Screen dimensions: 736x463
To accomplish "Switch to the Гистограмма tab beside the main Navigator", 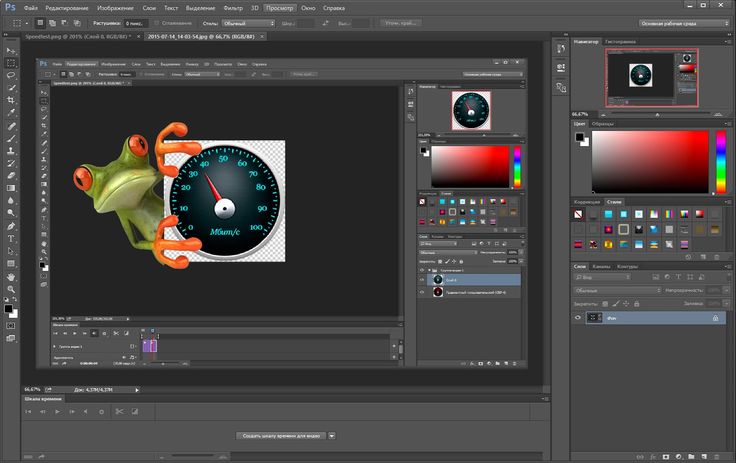I will (x=620, y=42).
